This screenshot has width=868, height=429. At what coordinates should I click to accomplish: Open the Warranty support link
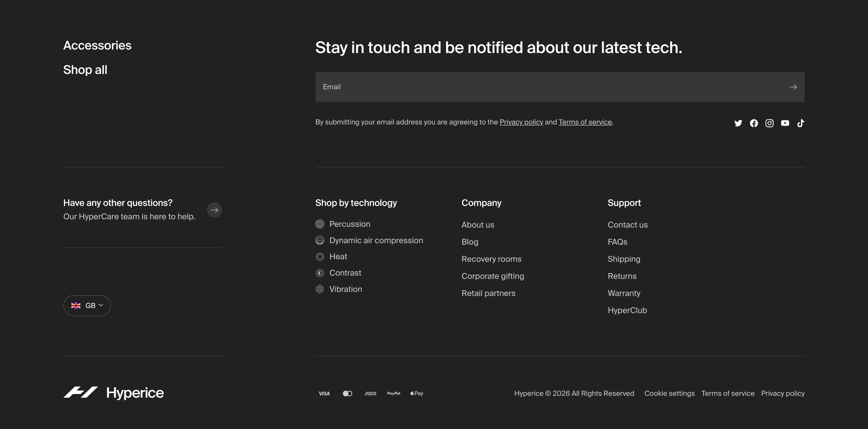click(624, 293)
